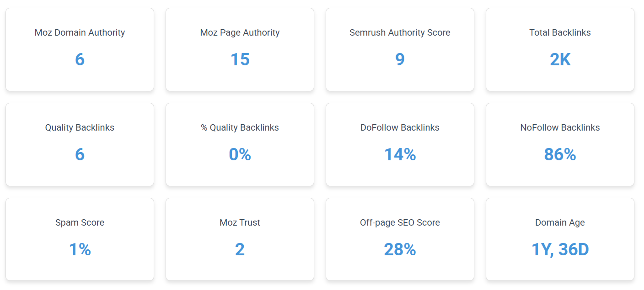Select the Quality Backlinks card
This screenshot has height=290, width=644.
point(80,144)
